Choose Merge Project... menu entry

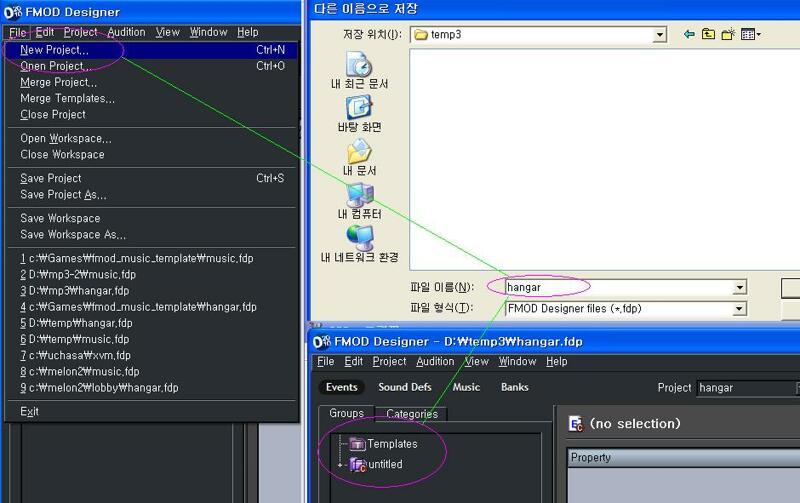pyautogui.click(x=152, y=83)
